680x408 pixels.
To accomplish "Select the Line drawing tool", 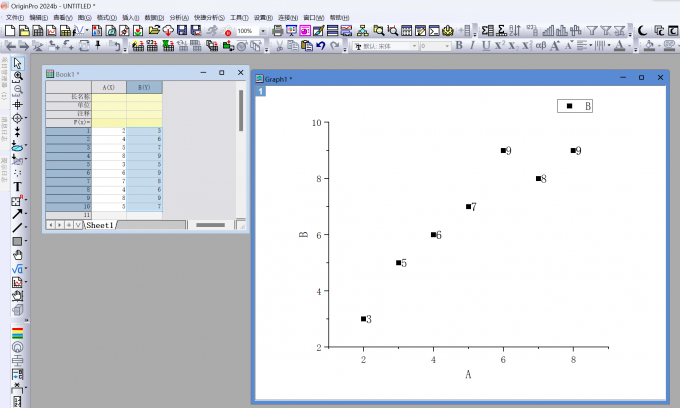I will 17,228.
